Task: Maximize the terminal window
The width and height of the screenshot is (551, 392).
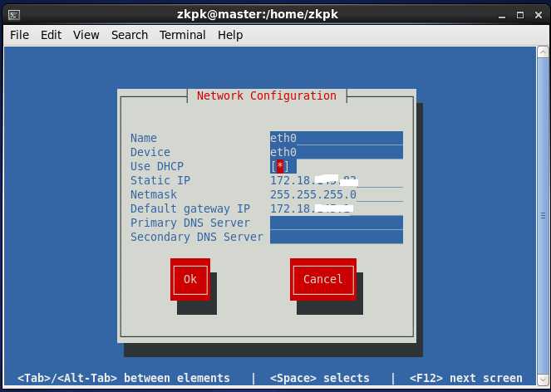Action: (x=520, y=15)
